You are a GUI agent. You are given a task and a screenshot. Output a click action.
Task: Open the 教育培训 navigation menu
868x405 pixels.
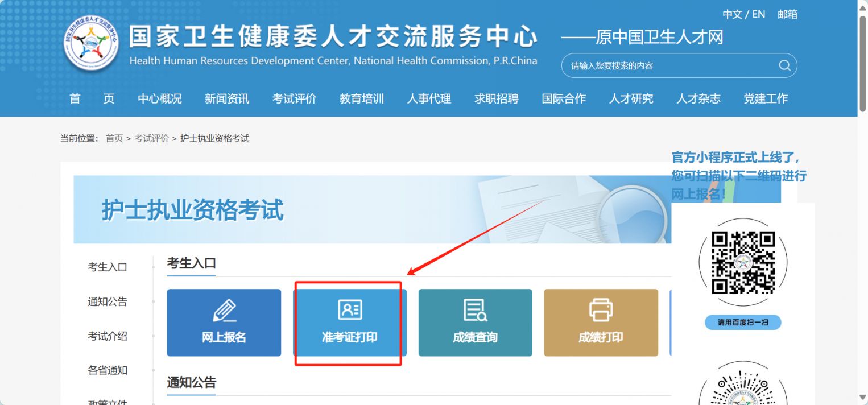click(362, 98)
